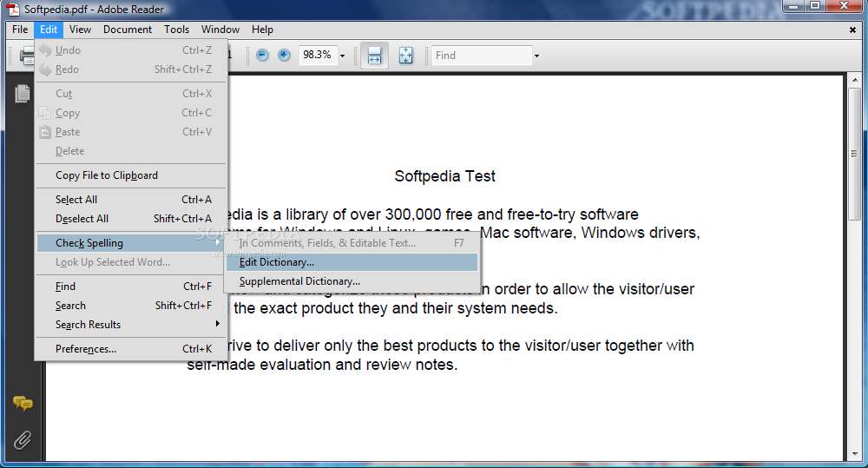
Task: Choose Search in Edit menu
Action: pos(131,305)
